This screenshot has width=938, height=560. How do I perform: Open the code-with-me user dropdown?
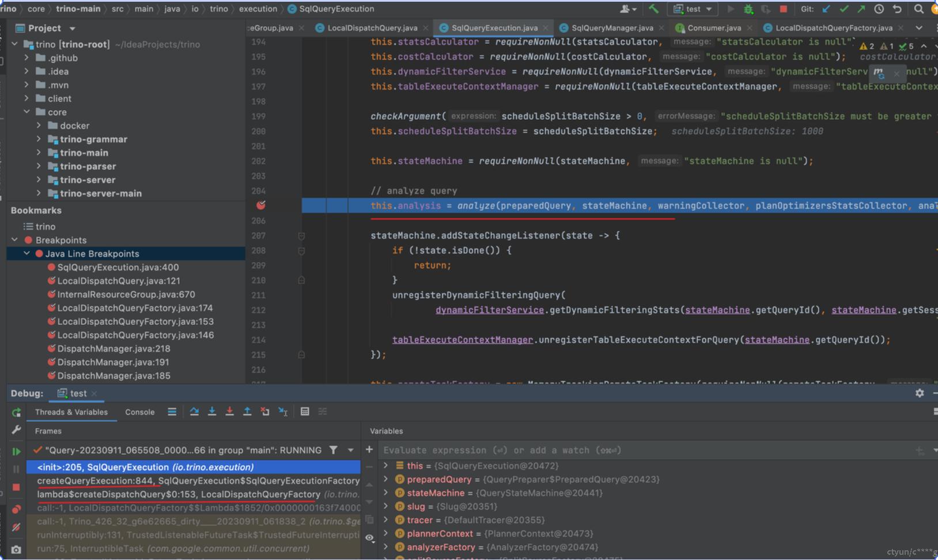628,9
